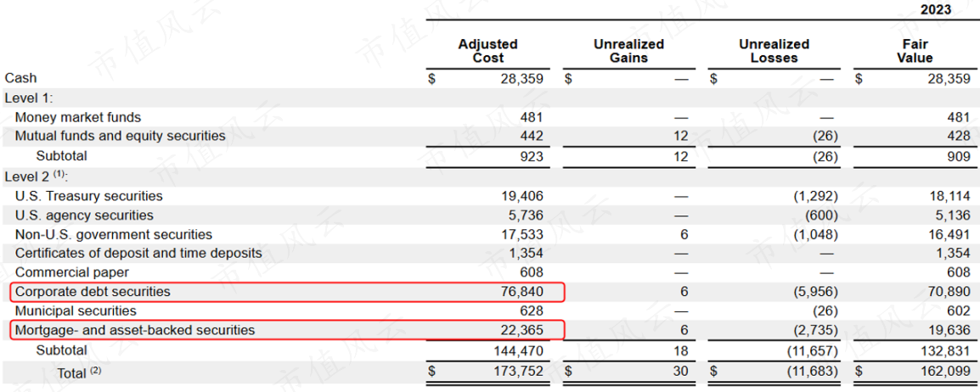Click the Municipal securities row label
Screen dimensions: 980x392
pyautogui.click(x=76, y=311)
